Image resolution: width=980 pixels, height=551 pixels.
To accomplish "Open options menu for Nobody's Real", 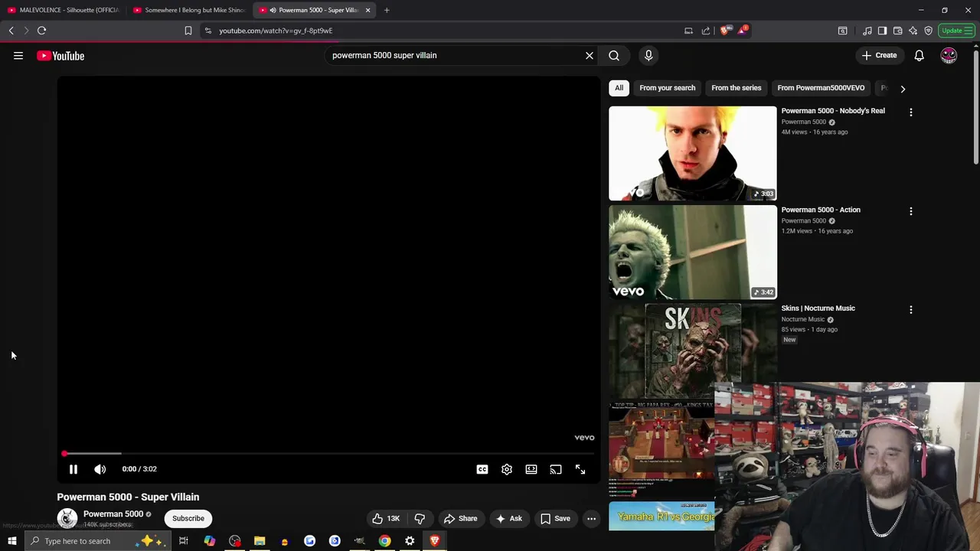I will click(x=911, y=112).
